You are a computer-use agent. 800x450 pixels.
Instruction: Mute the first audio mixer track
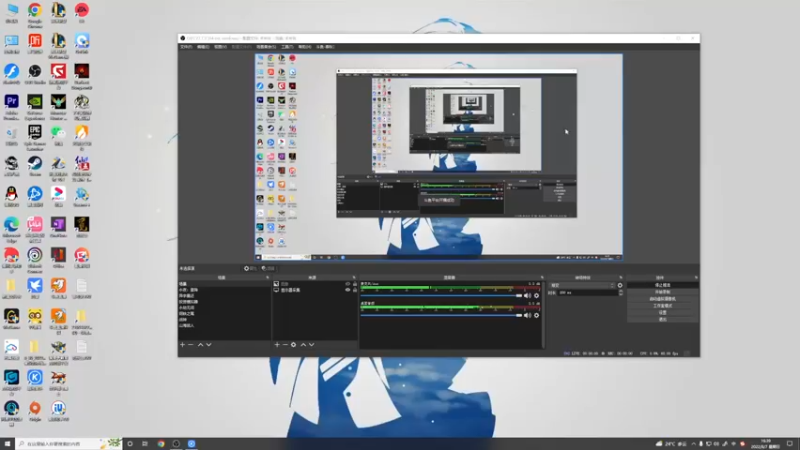528,296
